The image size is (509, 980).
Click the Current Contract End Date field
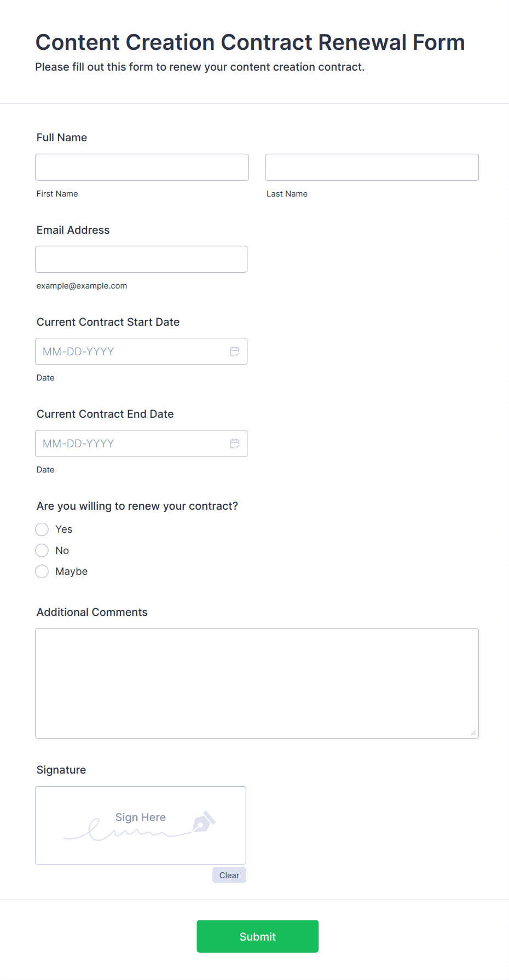tap(131, 443)
